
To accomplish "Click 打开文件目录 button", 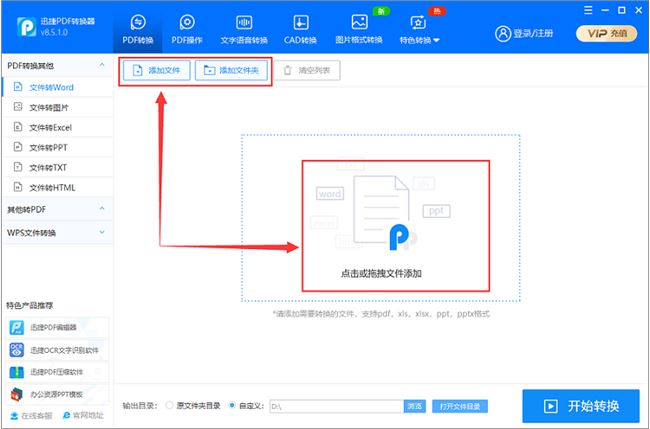I will point(460,406).
